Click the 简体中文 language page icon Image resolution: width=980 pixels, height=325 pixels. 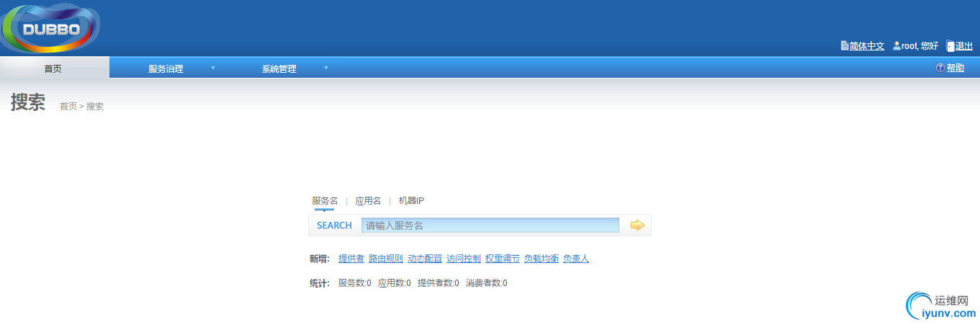point(845,45)
